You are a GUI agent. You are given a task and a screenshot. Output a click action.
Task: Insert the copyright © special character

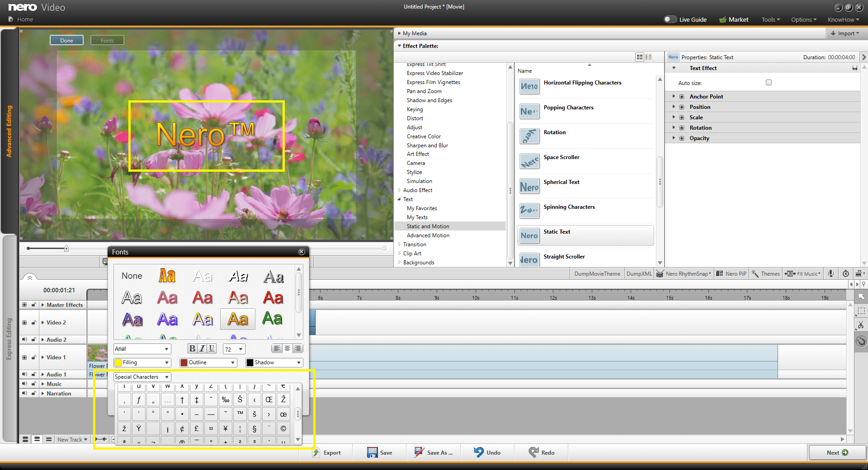283,428
